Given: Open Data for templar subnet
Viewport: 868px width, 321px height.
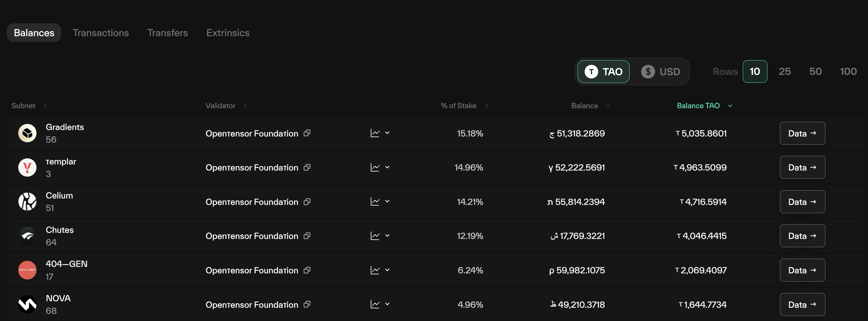Looking at the screenshot, I should 803,167.
